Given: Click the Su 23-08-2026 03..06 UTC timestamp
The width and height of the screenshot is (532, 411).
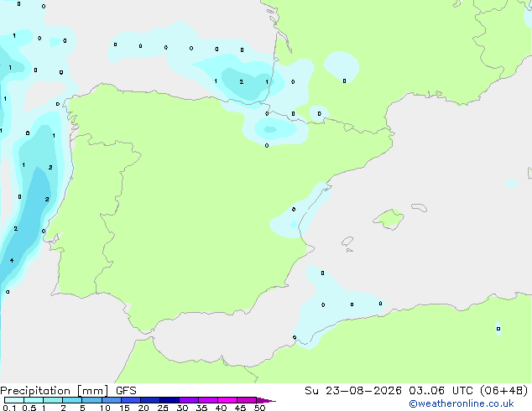Looking at the screenshot, I should 389,391.
